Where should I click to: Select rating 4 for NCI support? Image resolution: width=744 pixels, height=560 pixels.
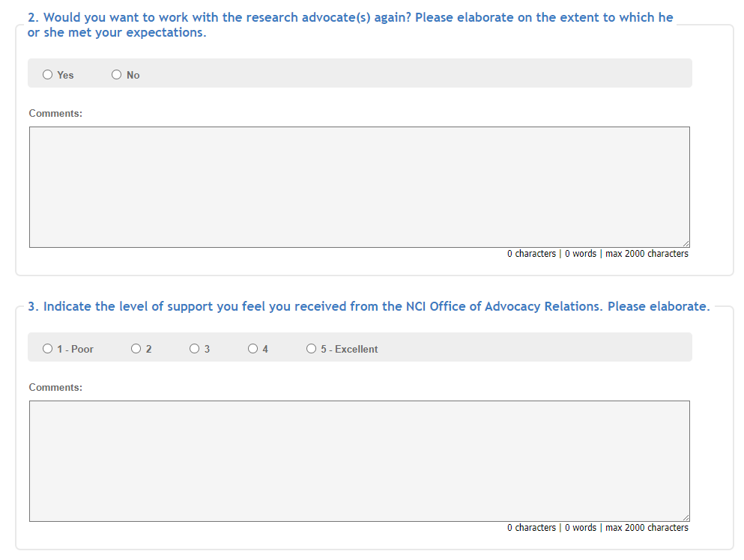pos(252,349)
